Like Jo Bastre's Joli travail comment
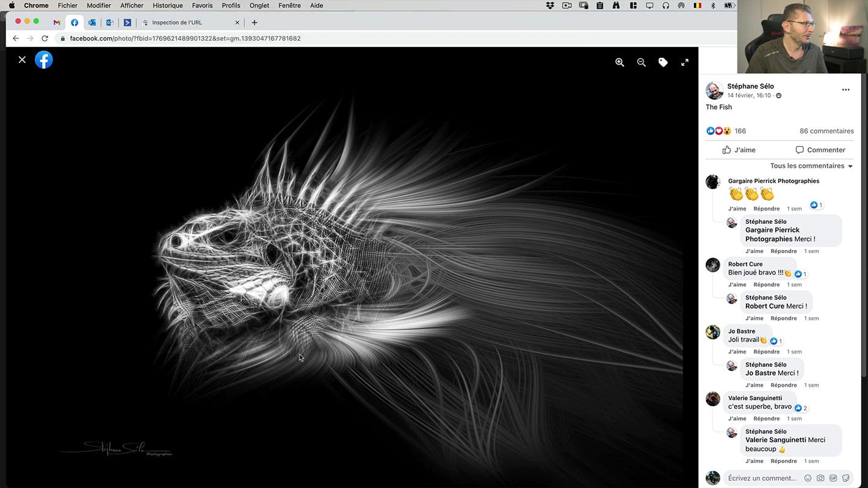868x488 pixels. point(737,352)
